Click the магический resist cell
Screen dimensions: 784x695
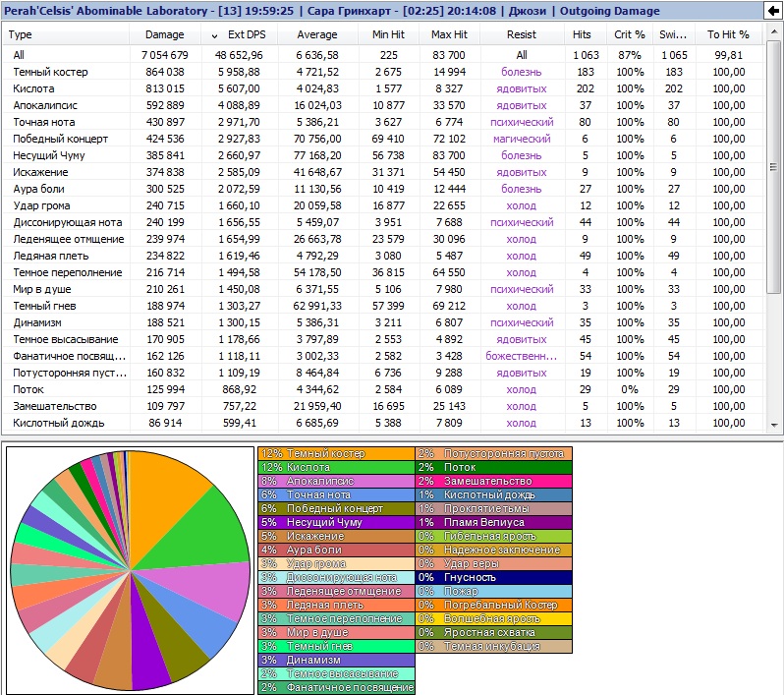click(x=521, y=139)
